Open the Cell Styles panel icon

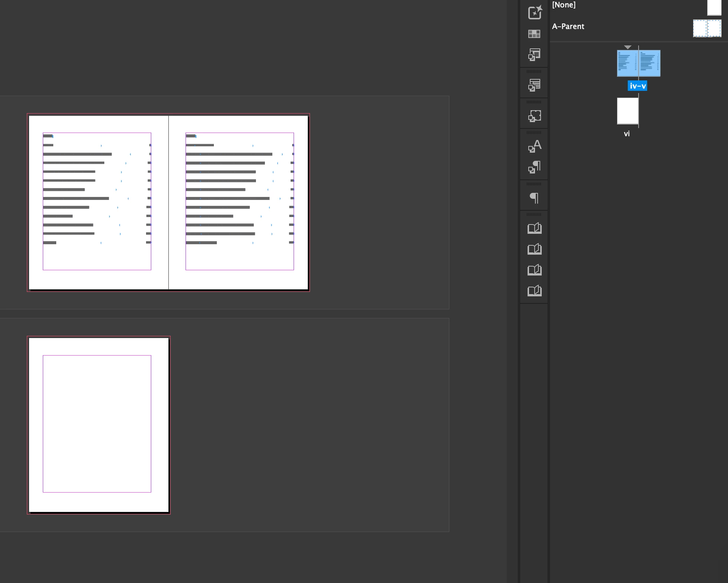(x=535, y=55)
